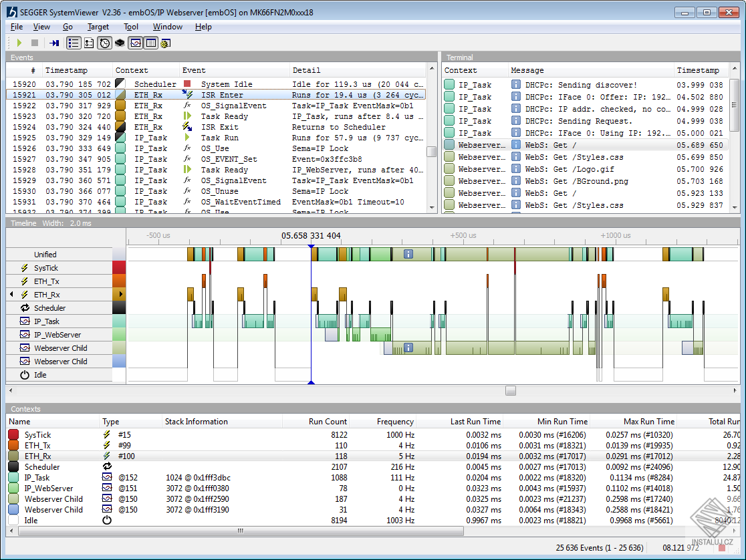This screenshot has height=560, width=746.
Task: Open the Help menu
Action: [x=203, y=27]
